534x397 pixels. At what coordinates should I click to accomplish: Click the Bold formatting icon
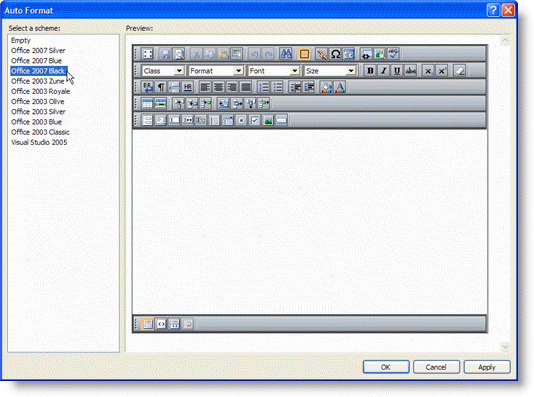[x=370, y=71]
